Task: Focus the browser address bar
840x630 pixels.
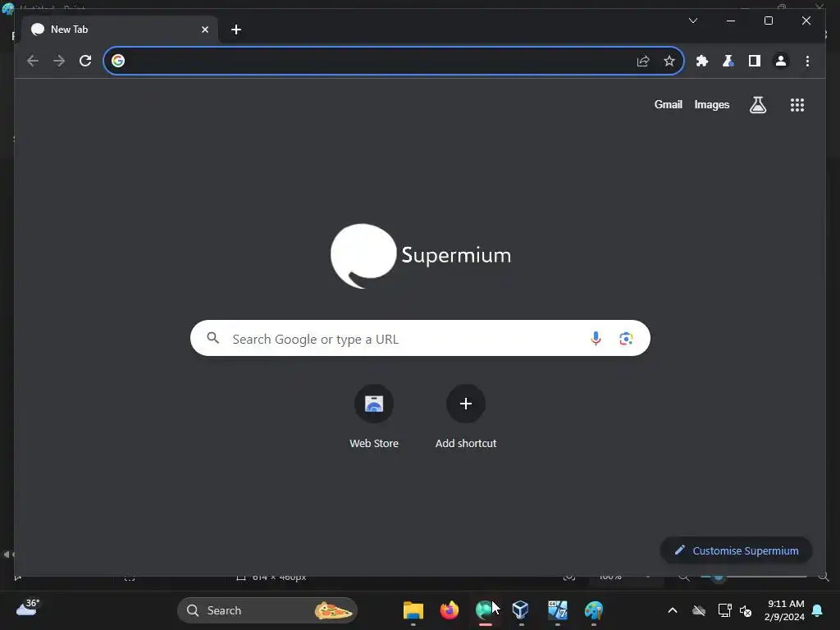Action: tap(394, 61)
